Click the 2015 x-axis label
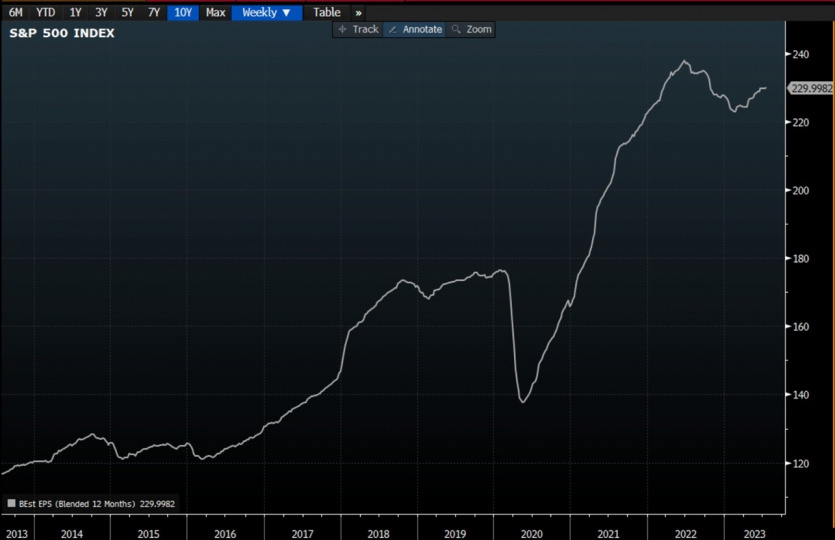Viewport: 835px width, 540px height. 149,534
